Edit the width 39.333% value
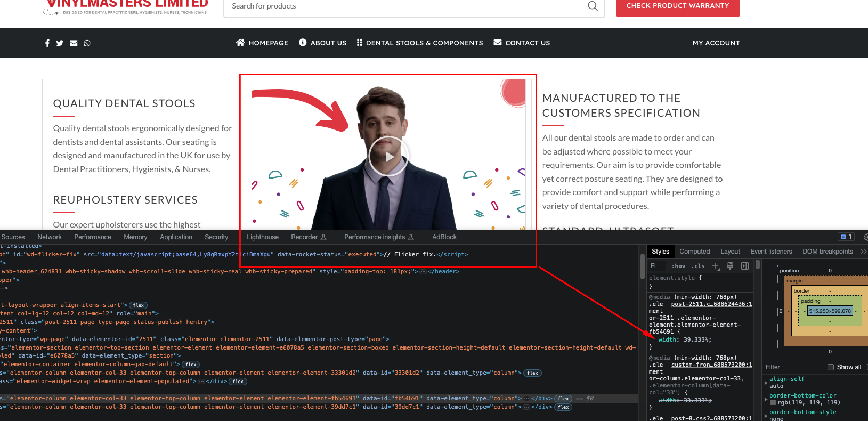 tap(697, 340)
